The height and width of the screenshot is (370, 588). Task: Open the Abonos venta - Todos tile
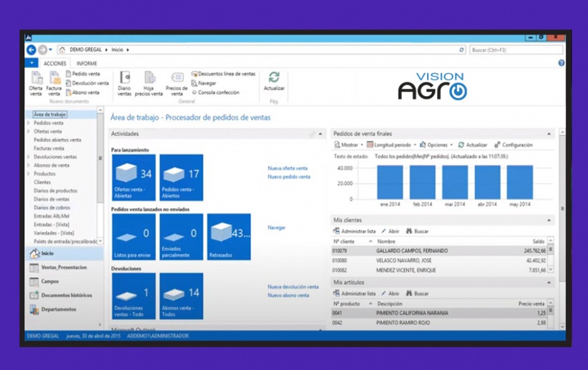pyautogui.click(x=182, y=296)
